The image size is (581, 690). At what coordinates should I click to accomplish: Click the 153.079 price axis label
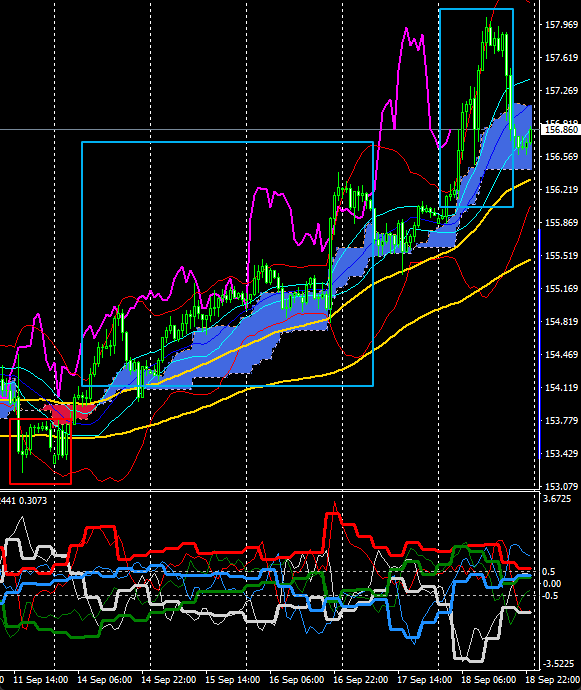tap(561, 487)
